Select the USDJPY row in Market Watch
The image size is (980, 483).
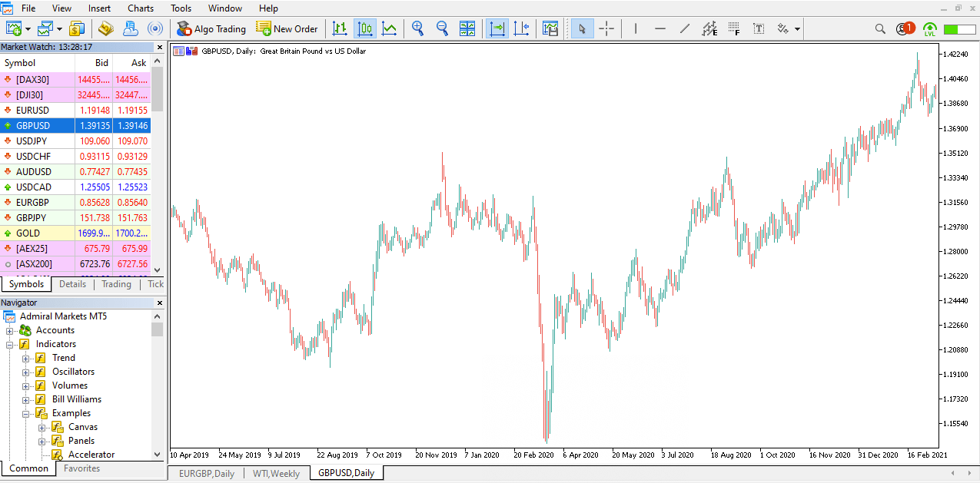click(34, 141)
